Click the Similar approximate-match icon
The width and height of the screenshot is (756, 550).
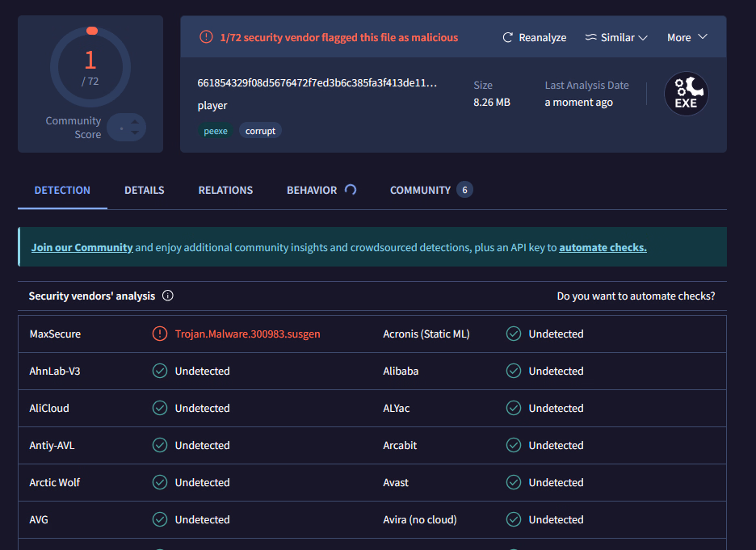point(590,38)
